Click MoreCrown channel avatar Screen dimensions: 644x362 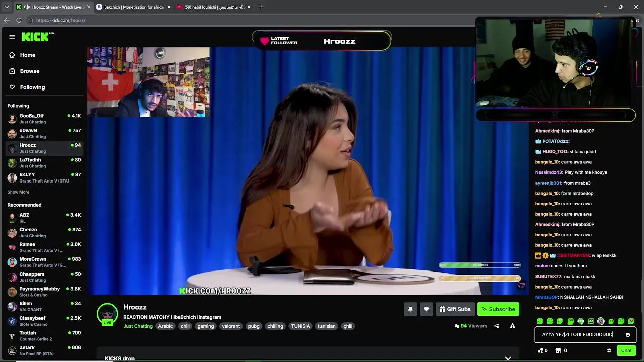(x=12, y=262)
